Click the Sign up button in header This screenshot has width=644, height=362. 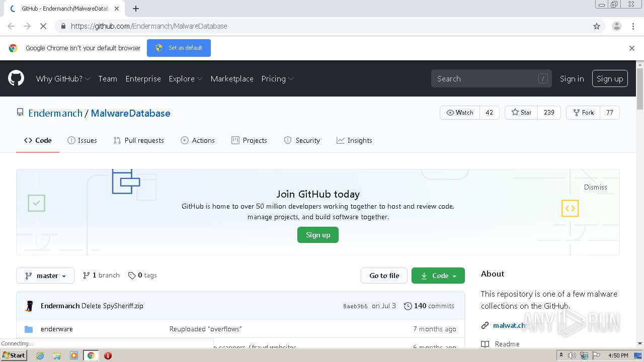coord(610,79)
